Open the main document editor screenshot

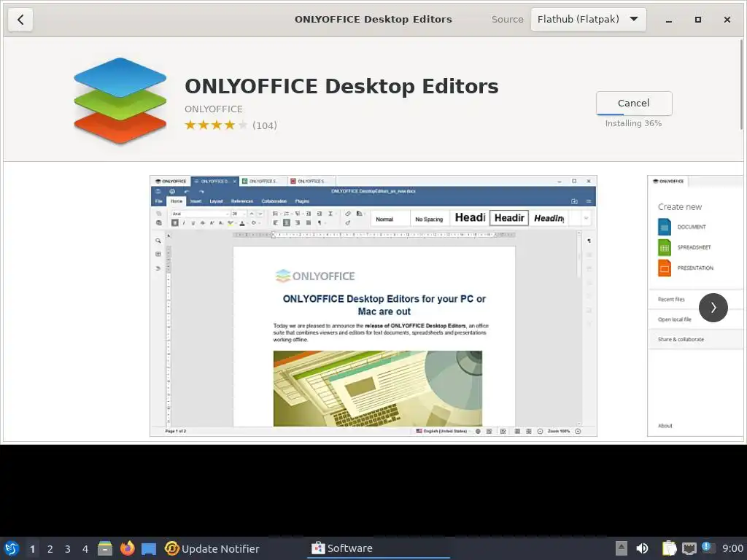(373, 306)
